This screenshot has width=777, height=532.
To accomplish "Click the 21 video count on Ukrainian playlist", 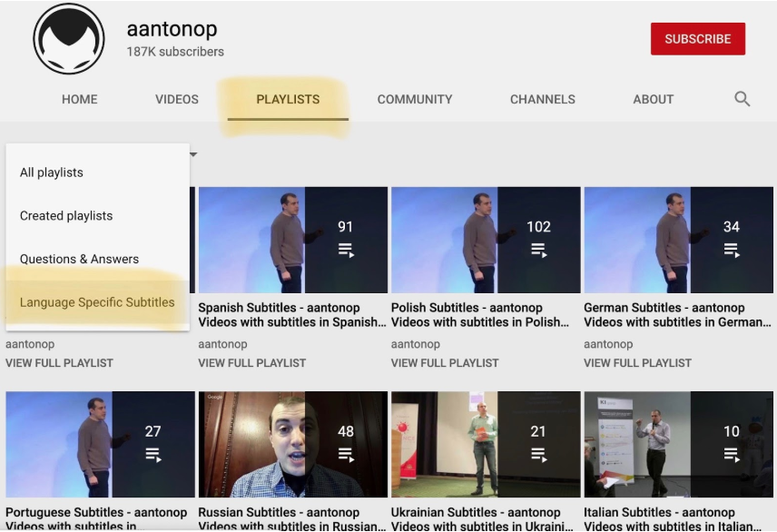I will (538, 431).
